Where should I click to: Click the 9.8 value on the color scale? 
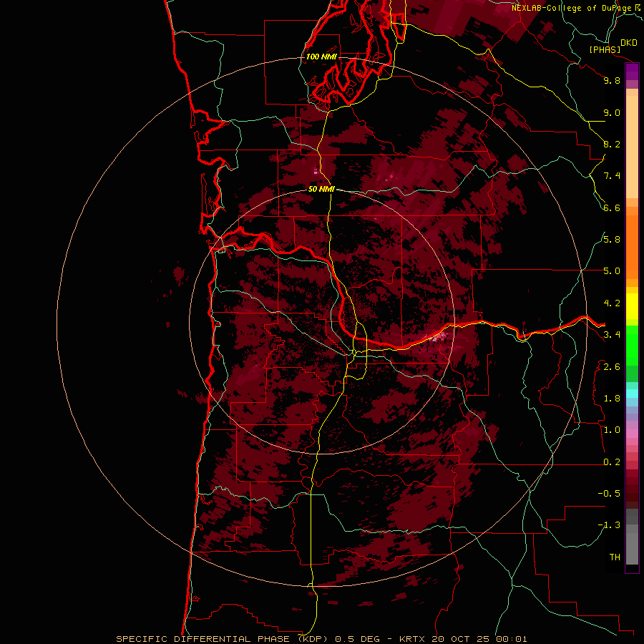coord(612,80)
